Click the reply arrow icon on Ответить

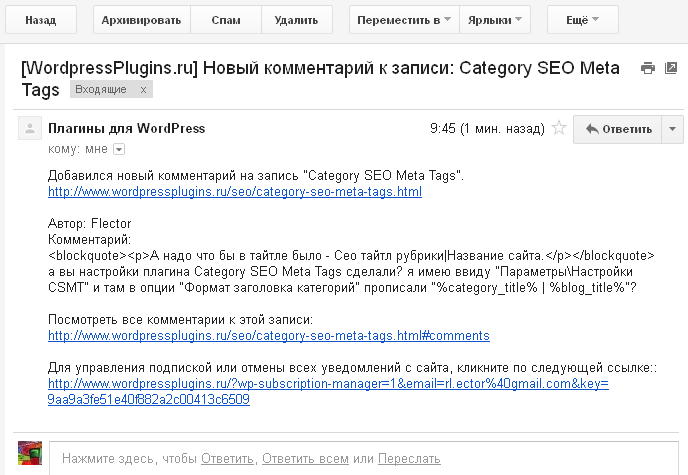(x=592, y=129)
